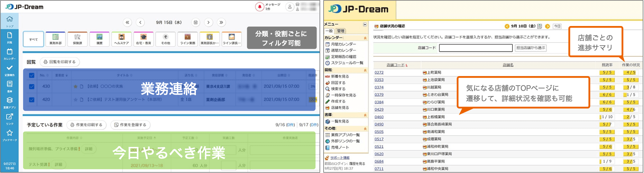This screenshot has height=173, width=644.
Task: Select the すべて filter tab
Action: click(x=33, y=39)
